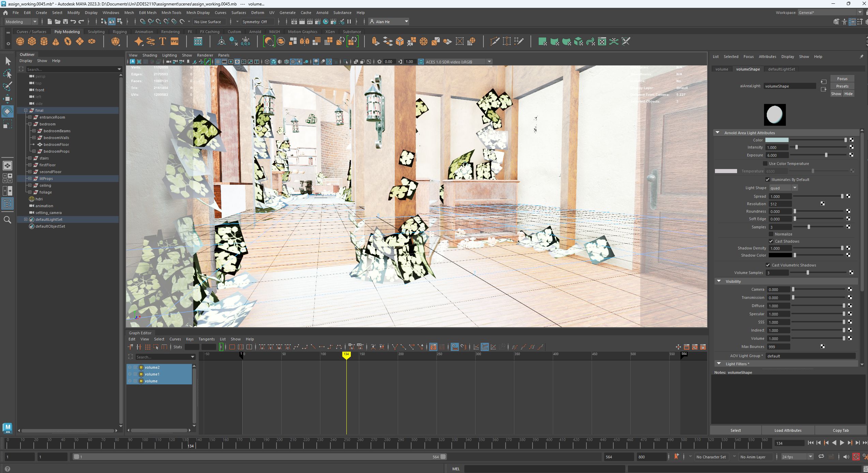Select the SVG creation tool icon

174,41
